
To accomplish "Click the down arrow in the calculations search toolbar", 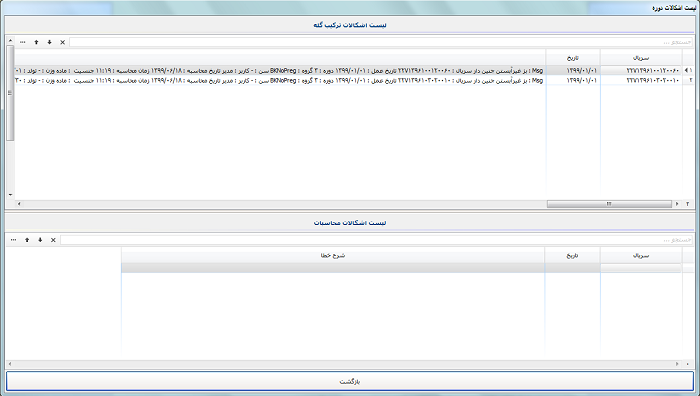I will tap(40, 240).
